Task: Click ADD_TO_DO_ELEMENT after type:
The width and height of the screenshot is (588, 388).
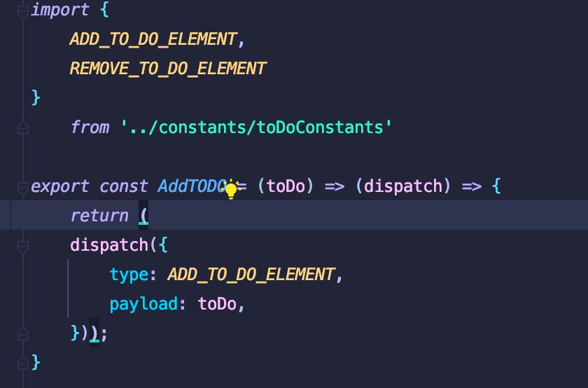Action: (251, 275)
